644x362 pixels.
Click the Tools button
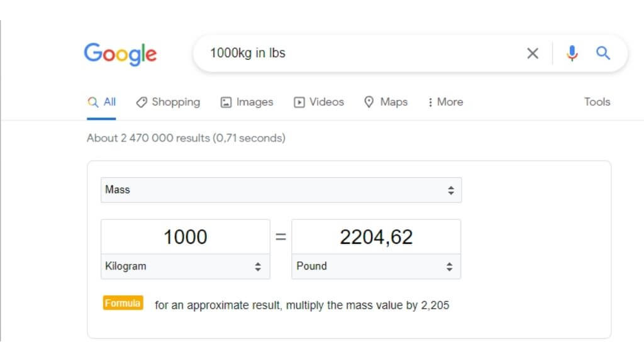[x=597, y=102]
